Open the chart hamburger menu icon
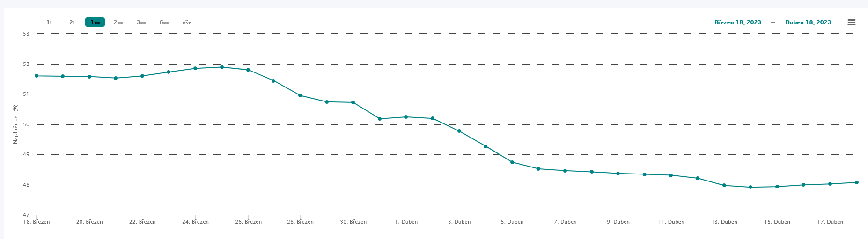This screenshot has width=868, height=239. (852, 22)
